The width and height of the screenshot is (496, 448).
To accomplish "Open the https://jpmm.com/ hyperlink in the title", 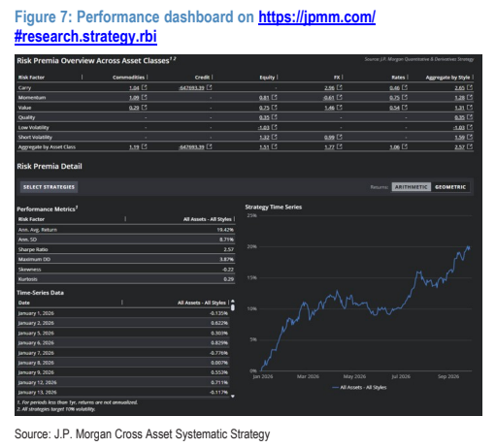I will point(316,16).
